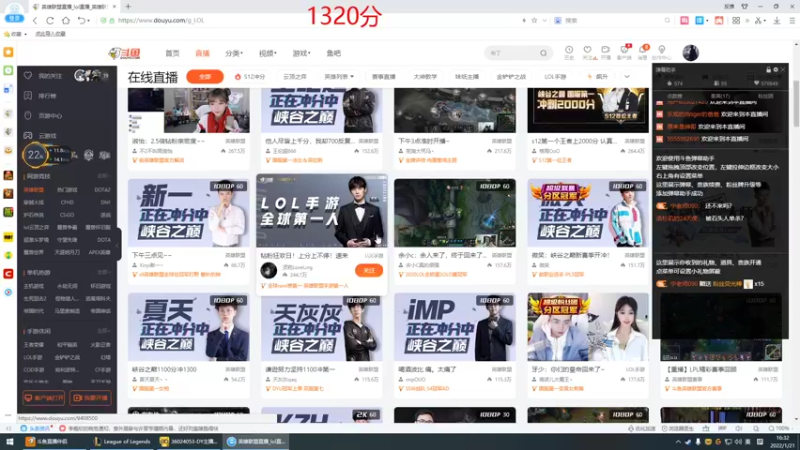Viewport: 800px width, 450px height.
Task: Open the 游戏 dropdown in Douyu nav
Action: point(301,53)
